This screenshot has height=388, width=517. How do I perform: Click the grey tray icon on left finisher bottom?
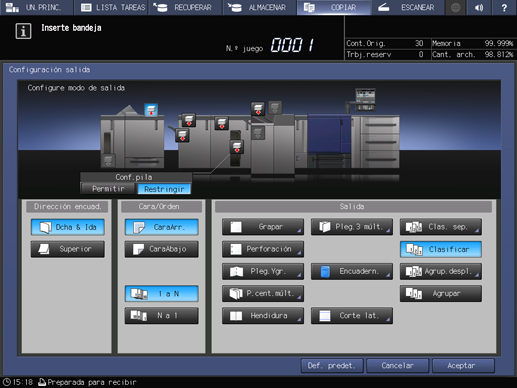108,160
